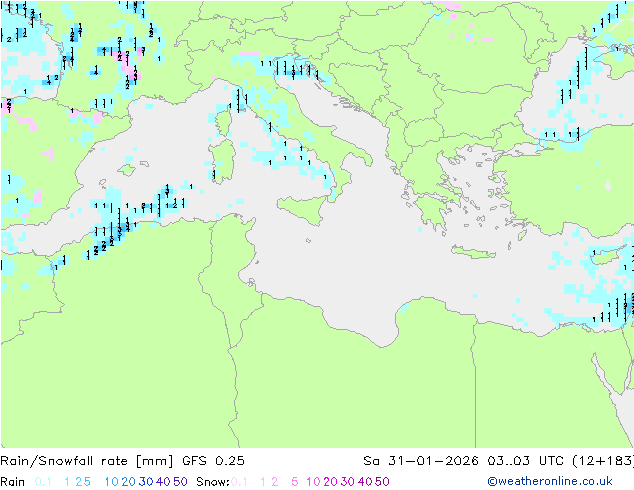Select the 'Rain/Snowfall rate [mm]' map title
634x490 pixels.
coord(87,460)
